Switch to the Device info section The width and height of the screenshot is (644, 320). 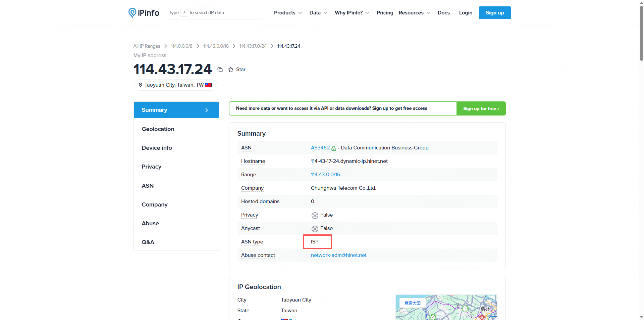[x=157, y=148]
